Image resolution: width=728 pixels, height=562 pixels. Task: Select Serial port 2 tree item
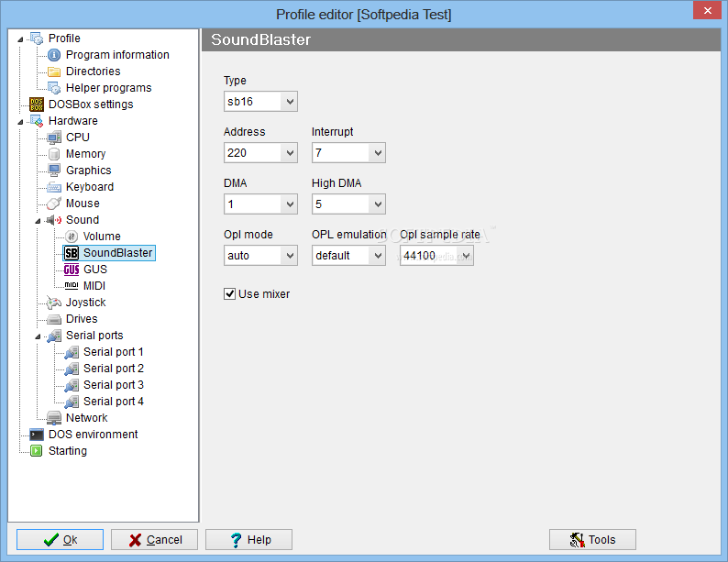[114, 369]
